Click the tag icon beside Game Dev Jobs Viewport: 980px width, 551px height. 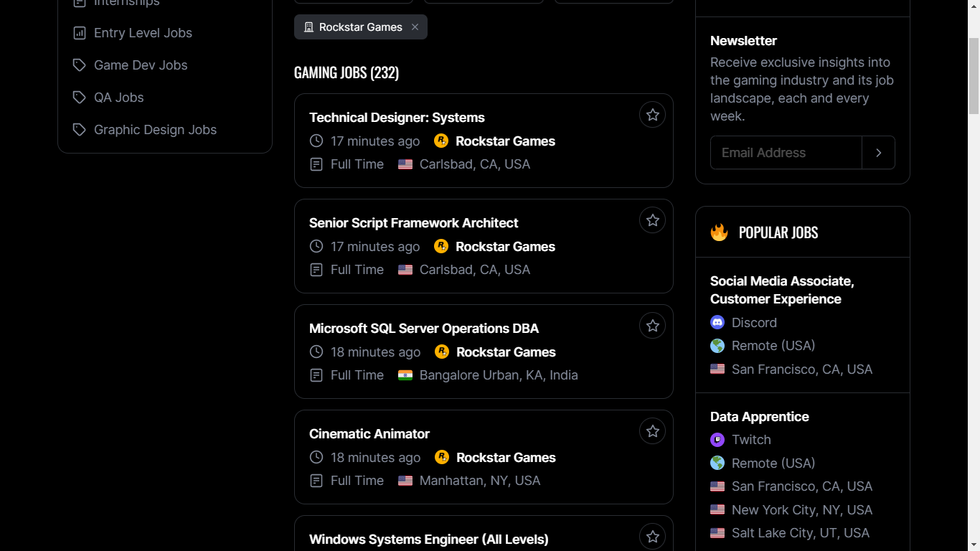(x=80, y=65)
